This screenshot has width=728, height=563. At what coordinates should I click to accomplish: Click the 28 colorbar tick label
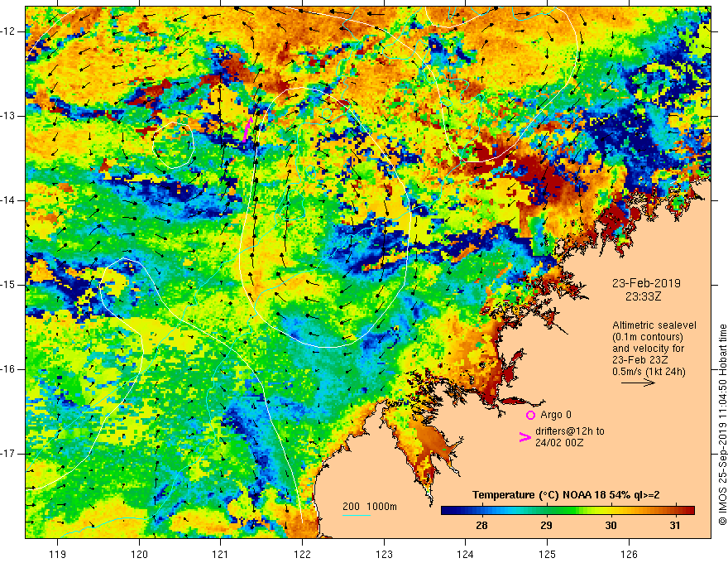tap(482, 526)
